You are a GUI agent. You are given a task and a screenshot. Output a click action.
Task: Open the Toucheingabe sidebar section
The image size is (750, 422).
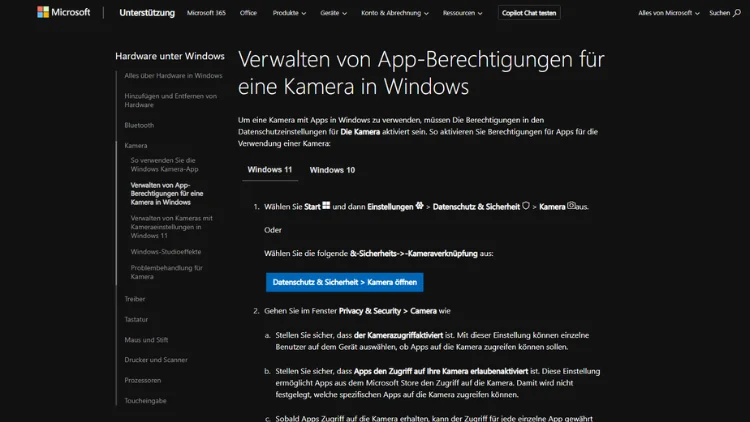pos(145,401)
